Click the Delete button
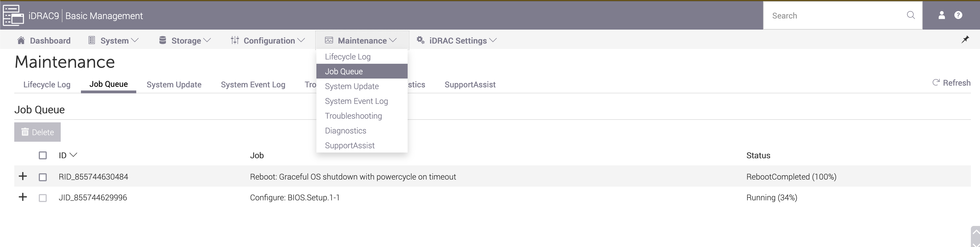The width and height of the screenshot is (980, 247). pos(37,132)
